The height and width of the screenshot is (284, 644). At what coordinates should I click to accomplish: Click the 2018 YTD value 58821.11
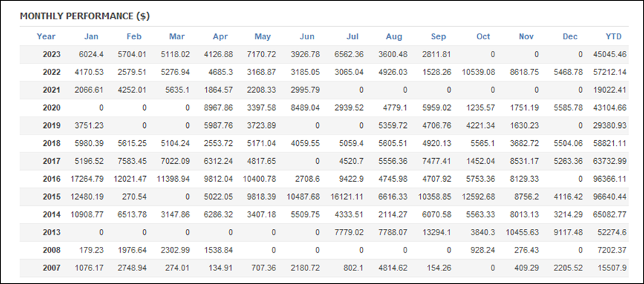(610, 143)
